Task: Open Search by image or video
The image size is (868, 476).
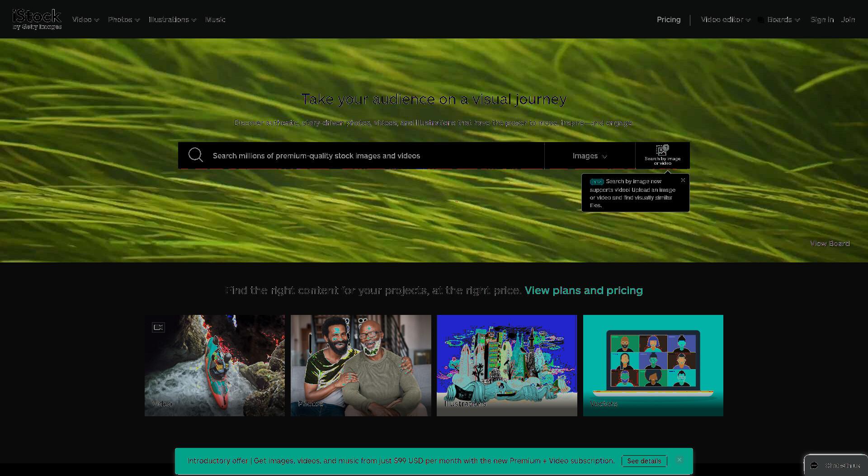Action: tap(662, 155)
